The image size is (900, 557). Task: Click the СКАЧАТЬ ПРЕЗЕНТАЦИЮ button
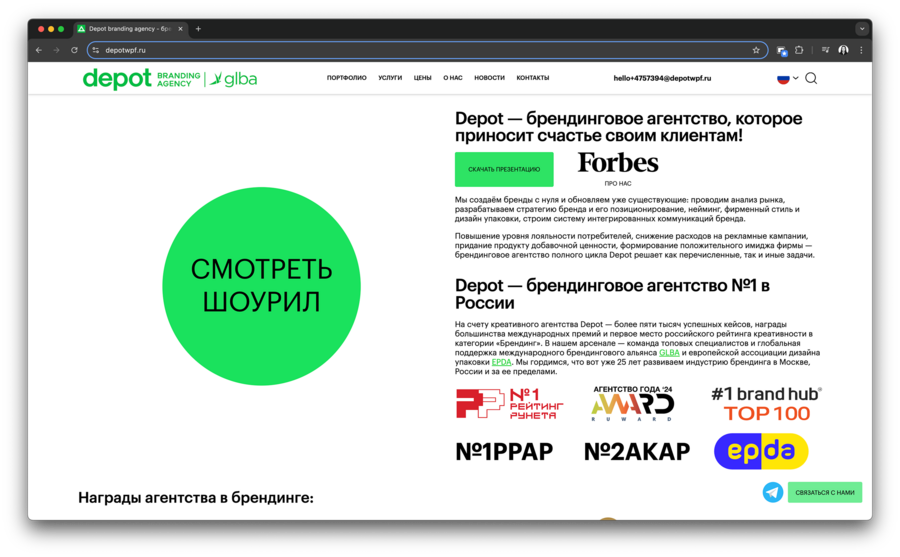[x=504, y=169]
